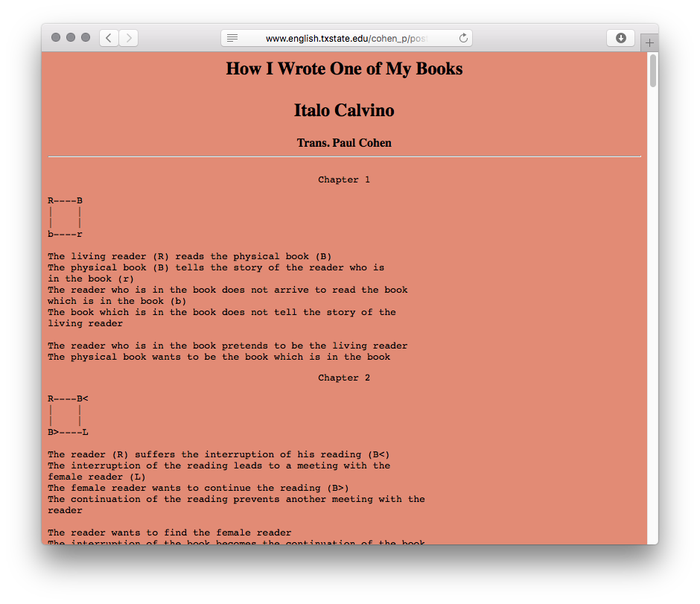The width and height of the screenshot is (700, 604).
Task: Minimize the Safari window
Action: (x=71, y=38)
